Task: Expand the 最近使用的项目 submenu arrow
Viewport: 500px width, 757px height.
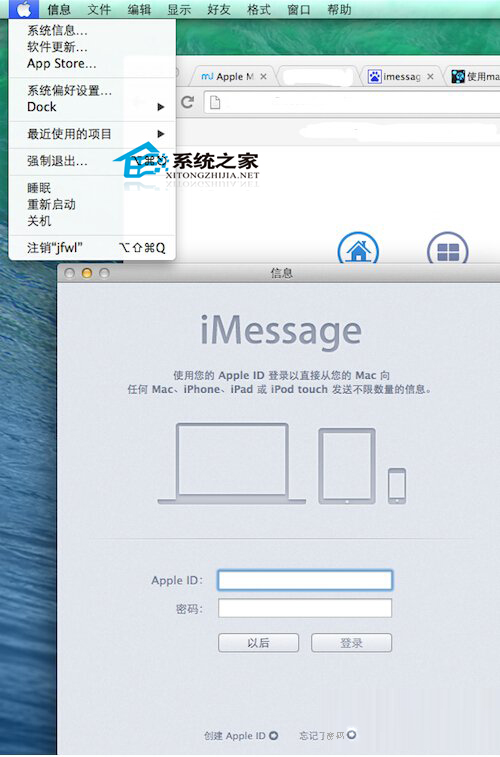Action: [x=161, y=134]
